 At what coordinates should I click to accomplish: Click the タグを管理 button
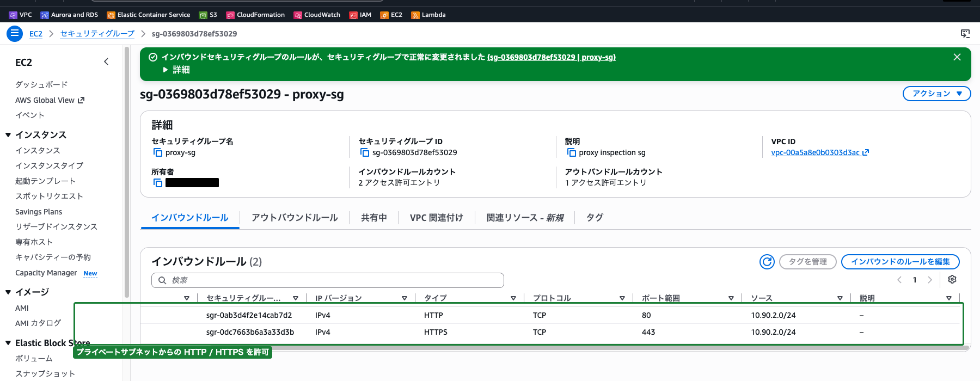point(808,262)
